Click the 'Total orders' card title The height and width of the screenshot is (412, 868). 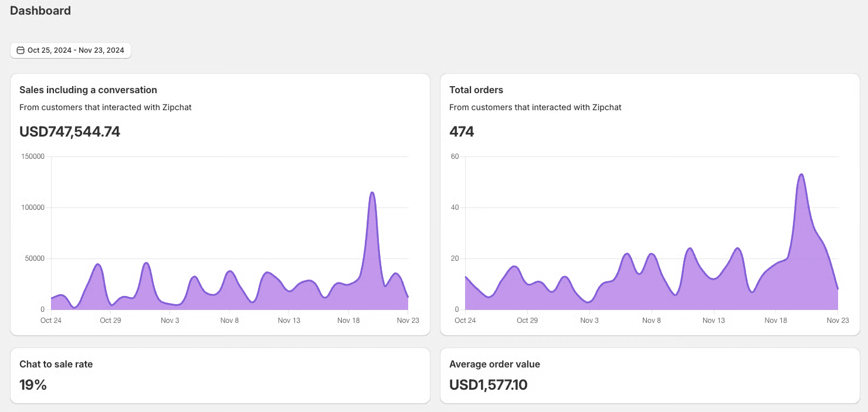pos(476,90)
